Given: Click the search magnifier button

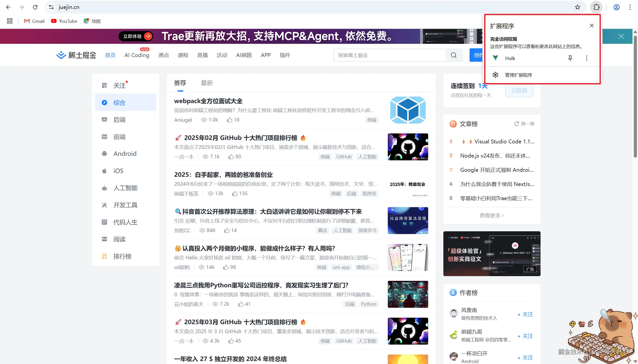Looking at the screenshot, I should coord(454,55).
